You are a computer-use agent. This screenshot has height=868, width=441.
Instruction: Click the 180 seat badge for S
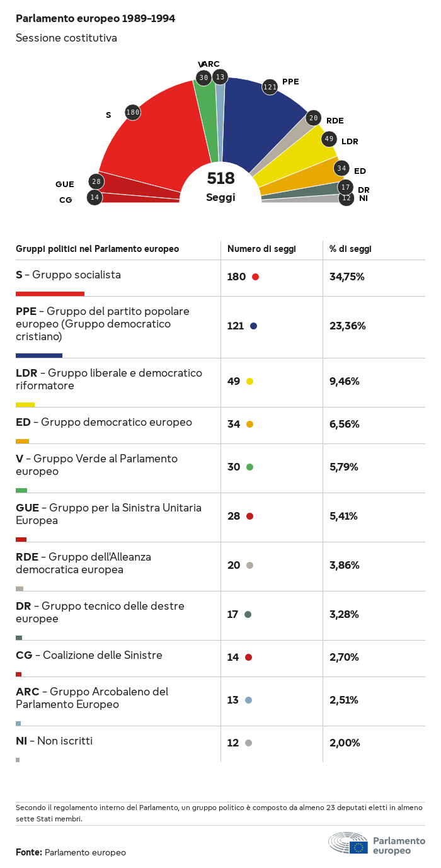132,112
